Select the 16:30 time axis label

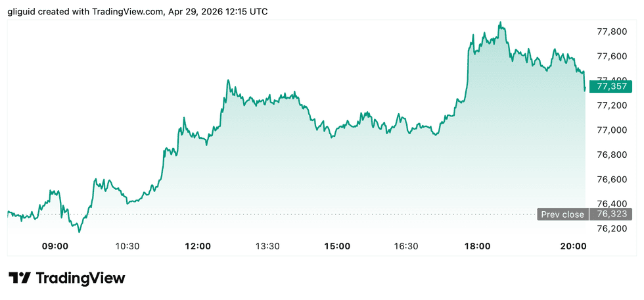(406, 246)
